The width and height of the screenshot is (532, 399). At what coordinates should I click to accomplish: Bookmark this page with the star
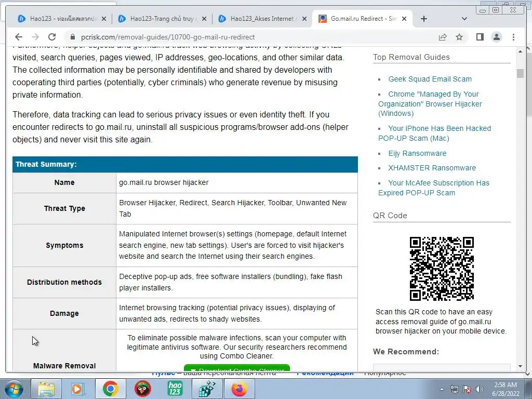point(459,37)
